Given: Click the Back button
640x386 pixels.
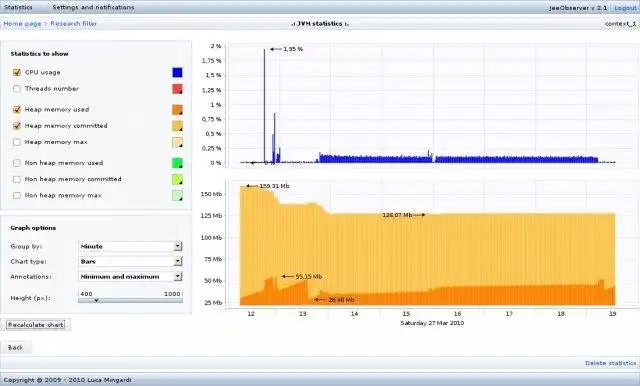Looking at the screenshot, I should coord(15,348).
